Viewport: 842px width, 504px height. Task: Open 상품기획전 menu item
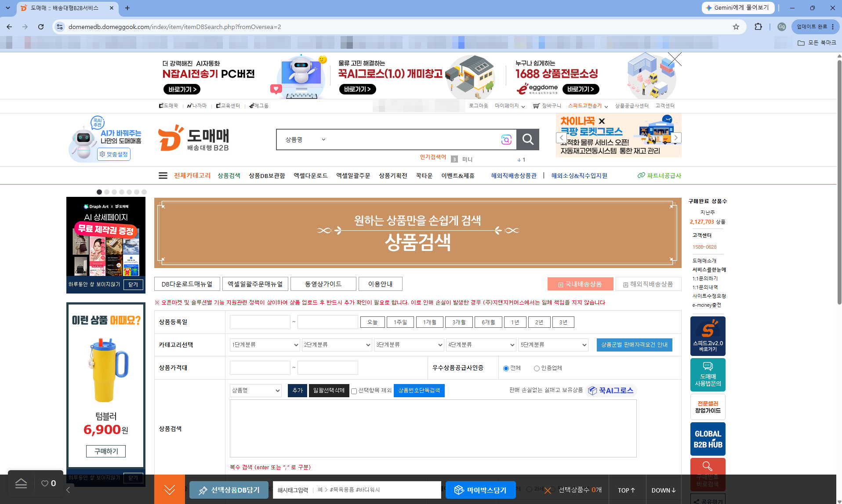click(393, 175)
